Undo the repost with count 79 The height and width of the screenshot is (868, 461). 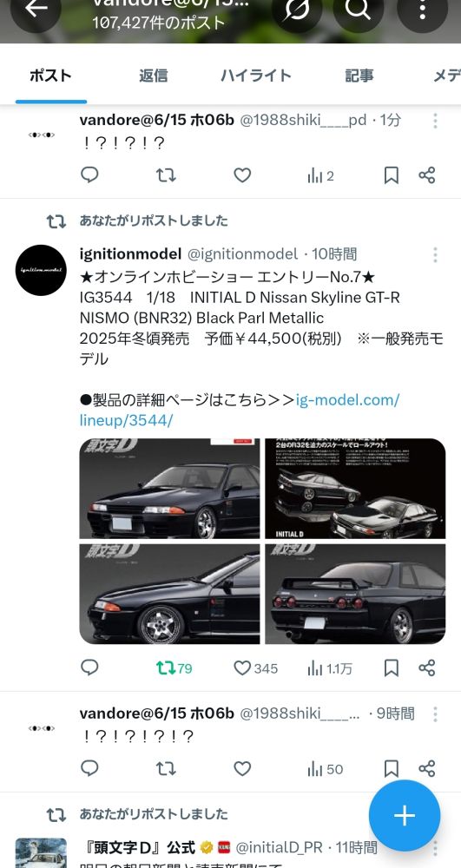tap(174, 668)
